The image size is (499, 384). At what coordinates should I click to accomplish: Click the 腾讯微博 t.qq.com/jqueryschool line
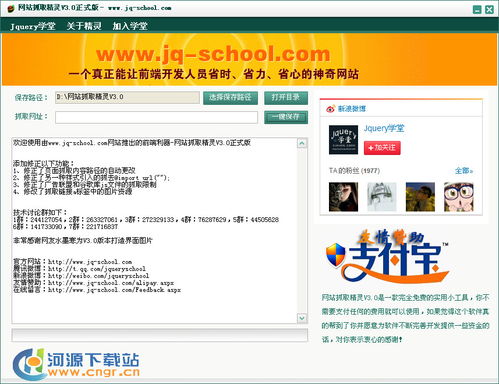point(79,269)
